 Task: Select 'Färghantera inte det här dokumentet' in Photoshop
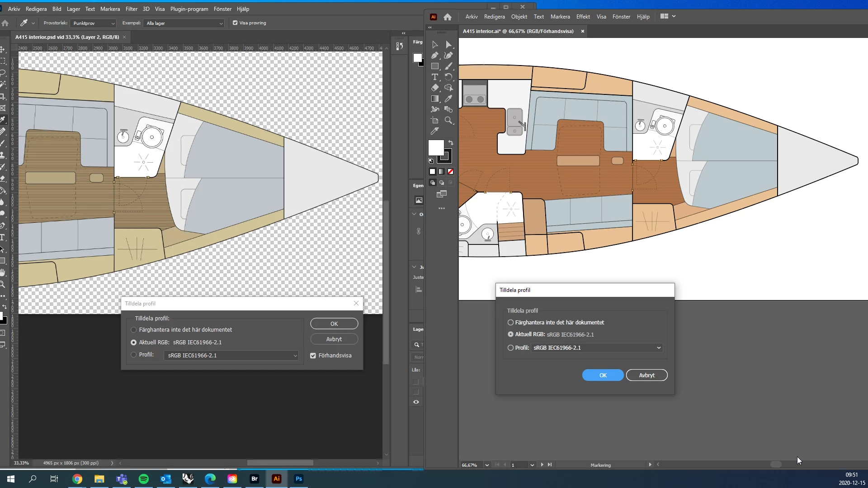pos(134,330)
